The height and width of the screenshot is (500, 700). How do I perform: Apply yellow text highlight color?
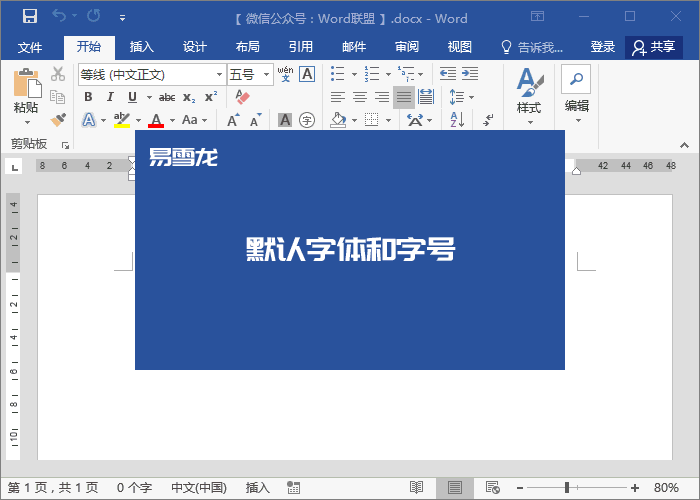(x=122, y=120)
